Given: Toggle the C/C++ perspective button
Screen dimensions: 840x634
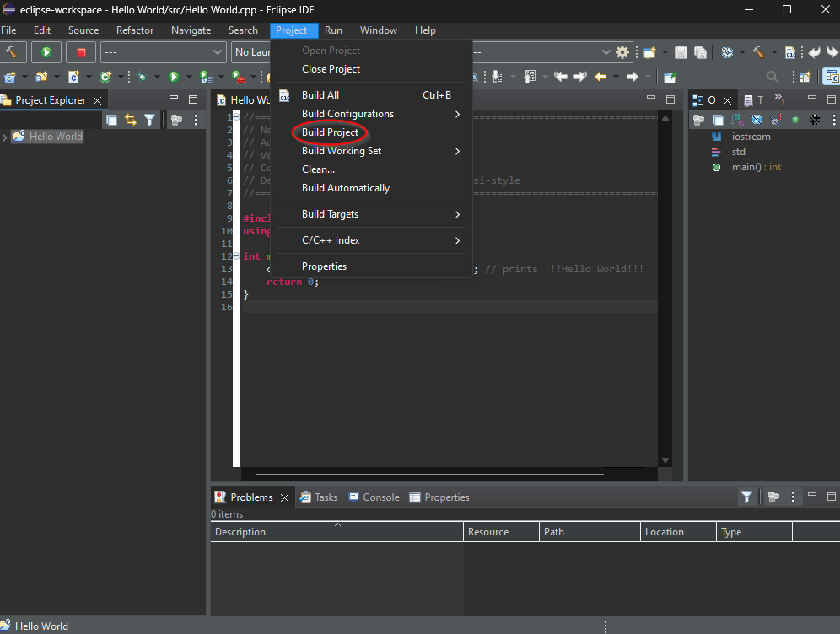Looking at the screenshot, I should [832, 77].
